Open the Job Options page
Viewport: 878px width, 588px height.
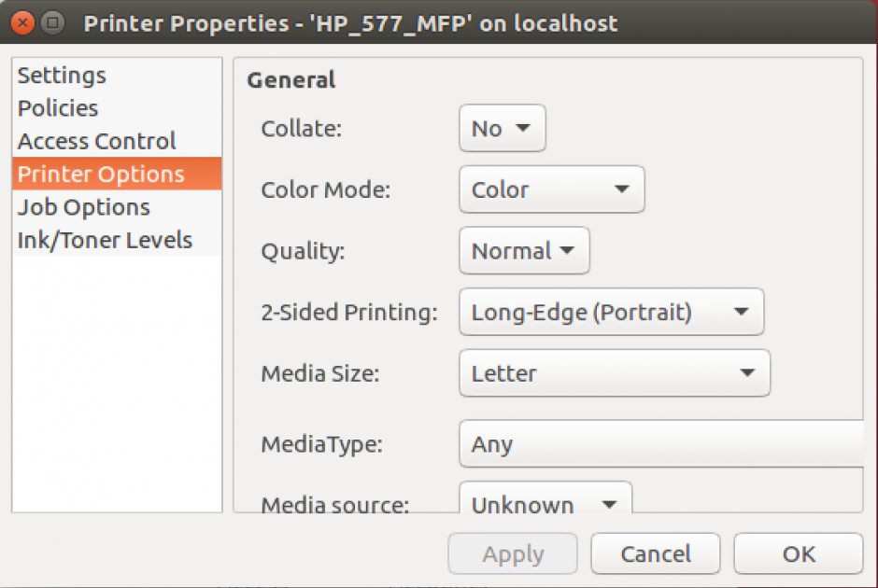(x=83, y=206)
